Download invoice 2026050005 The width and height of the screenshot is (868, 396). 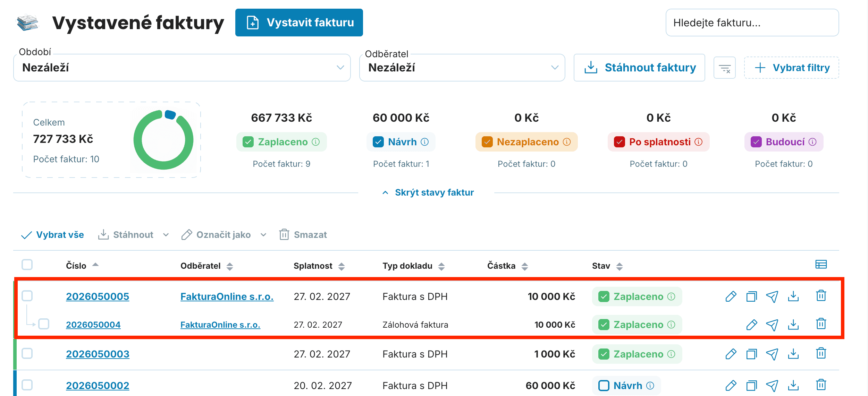pyautogui.click(x=793, y=296)
